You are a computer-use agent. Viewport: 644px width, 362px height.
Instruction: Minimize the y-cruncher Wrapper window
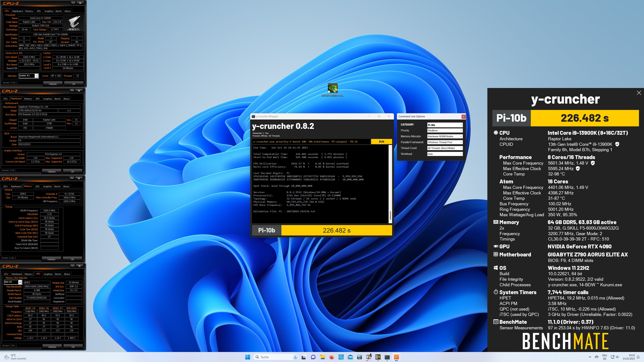click(369, 116)
